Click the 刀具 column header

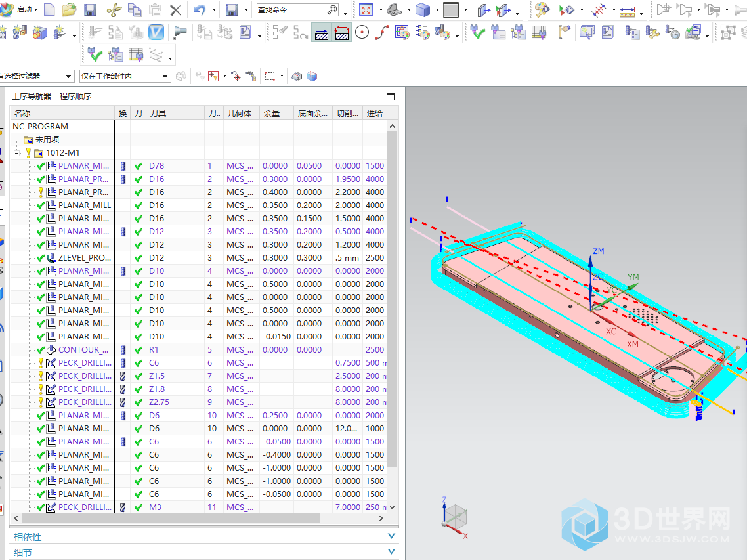(175, 114)
